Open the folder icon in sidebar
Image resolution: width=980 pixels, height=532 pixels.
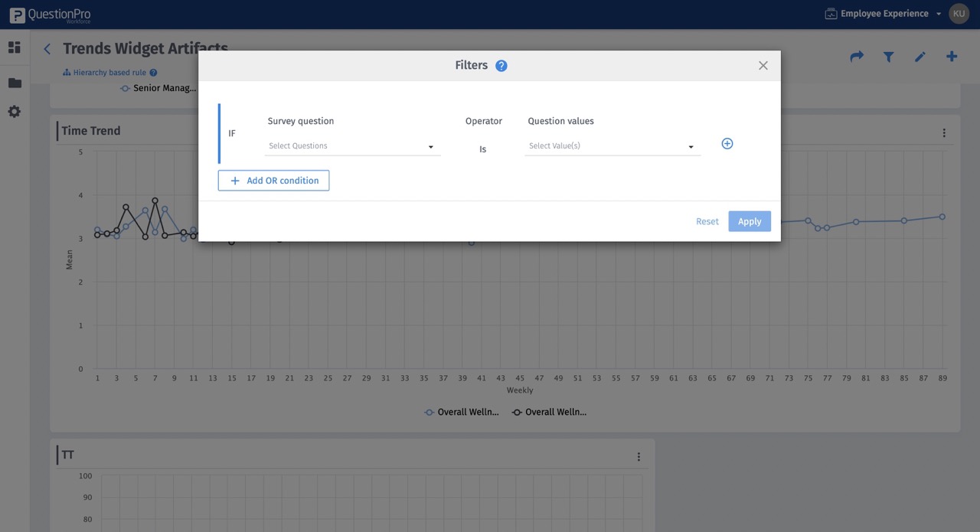(x=15, y=83)
